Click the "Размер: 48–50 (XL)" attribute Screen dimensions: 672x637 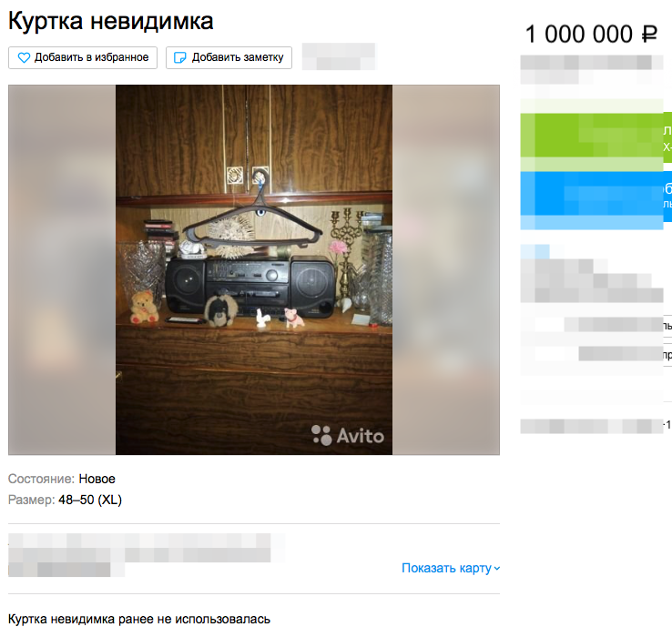point(66,500)
